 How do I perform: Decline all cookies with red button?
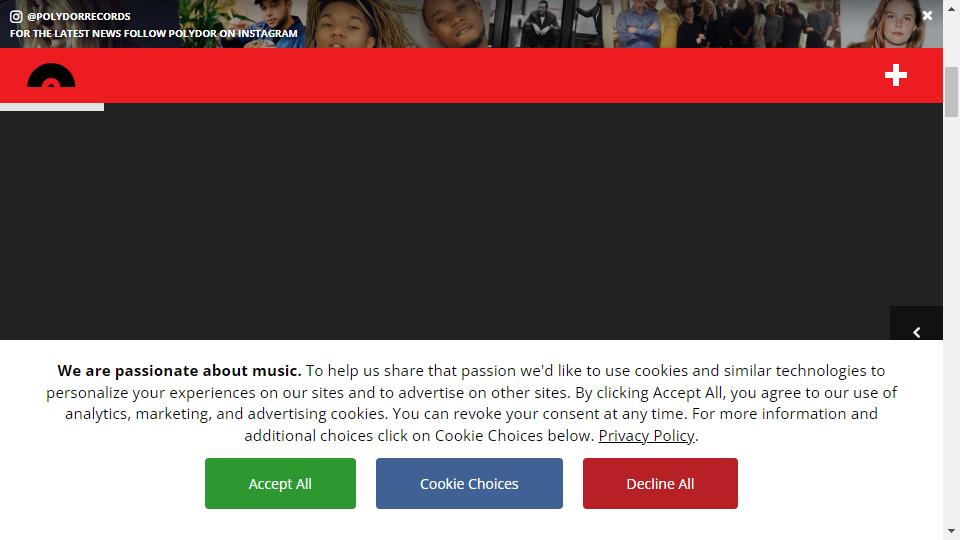pyautogui.click(x=660, y=484)
